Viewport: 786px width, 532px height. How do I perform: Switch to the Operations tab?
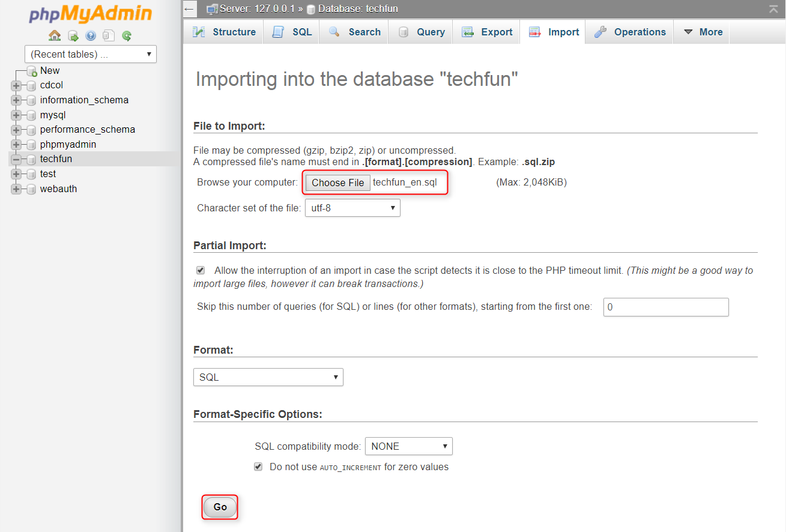coord(629,32)
